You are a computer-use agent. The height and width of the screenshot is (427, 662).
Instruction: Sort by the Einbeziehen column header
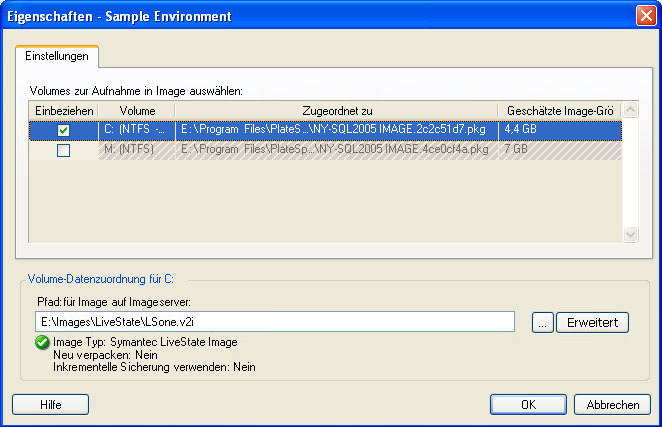pos(64,109)
